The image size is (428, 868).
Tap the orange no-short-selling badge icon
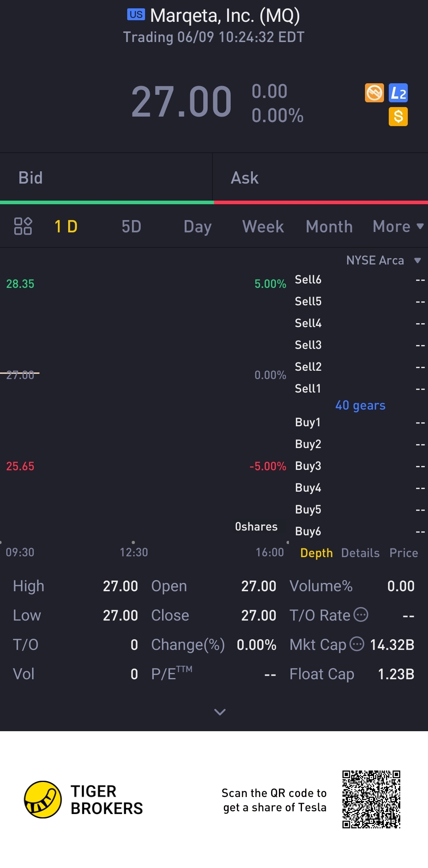click(x=374, y=93)
